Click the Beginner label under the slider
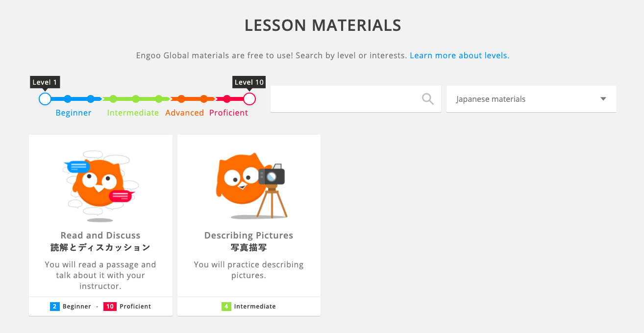 coord(74,113)
